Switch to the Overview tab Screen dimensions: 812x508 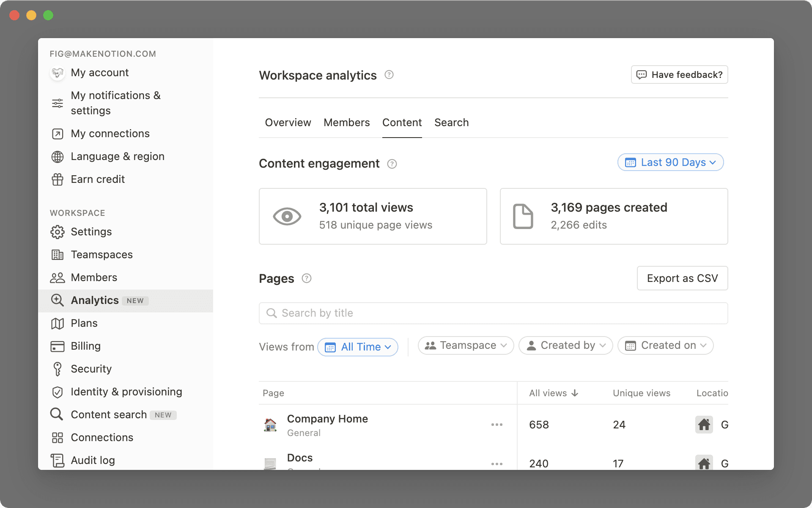(288, 122)
